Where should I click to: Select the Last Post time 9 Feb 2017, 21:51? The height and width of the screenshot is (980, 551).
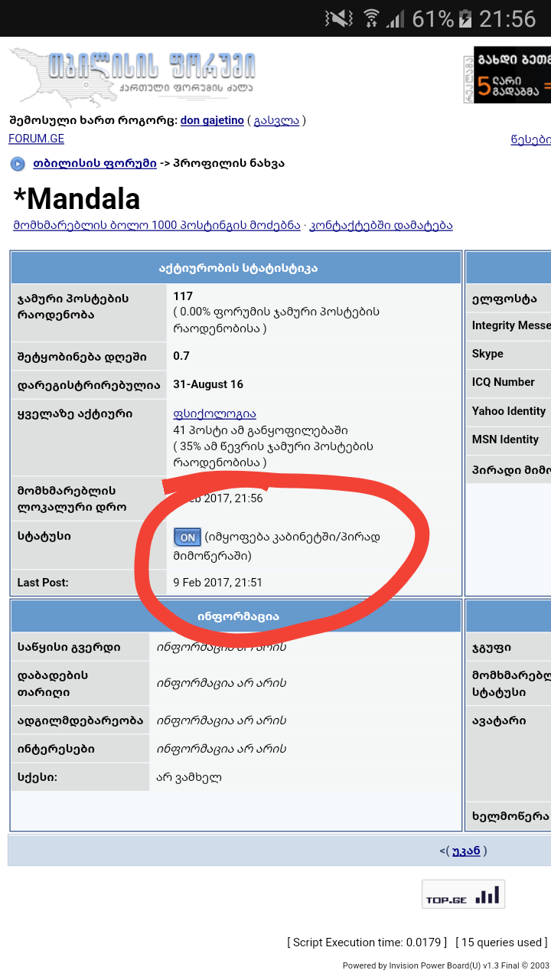click(x=218, y=583)
